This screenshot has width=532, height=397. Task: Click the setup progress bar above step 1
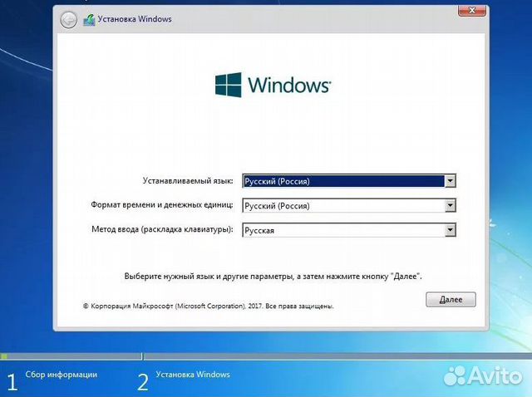[71, 356]
